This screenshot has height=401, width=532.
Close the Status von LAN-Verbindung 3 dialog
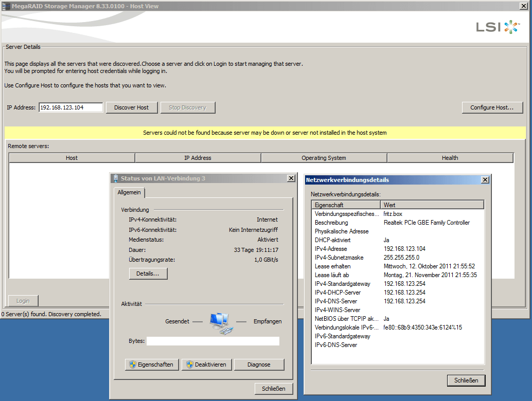pyautogui.click(x=291, y=178)
